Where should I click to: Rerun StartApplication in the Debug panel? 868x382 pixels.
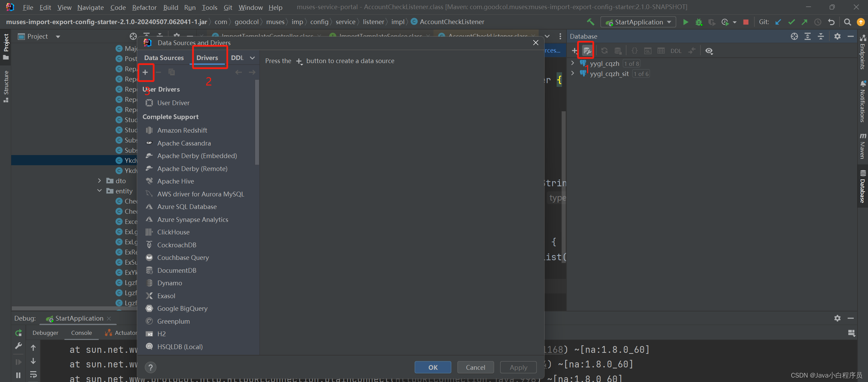pyautogui.click(x=19, y=333)
